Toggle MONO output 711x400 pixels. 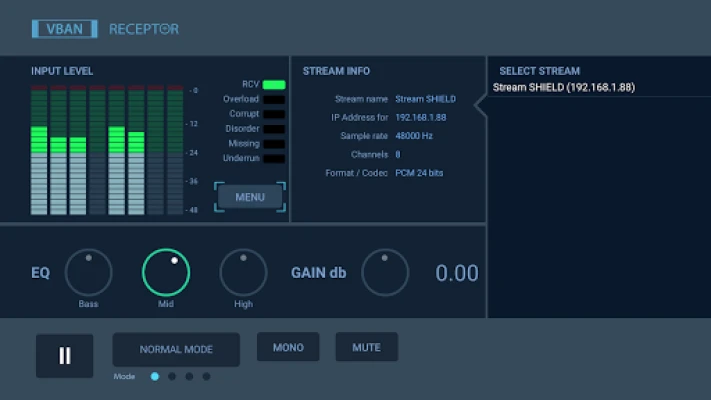pos(288,347)
